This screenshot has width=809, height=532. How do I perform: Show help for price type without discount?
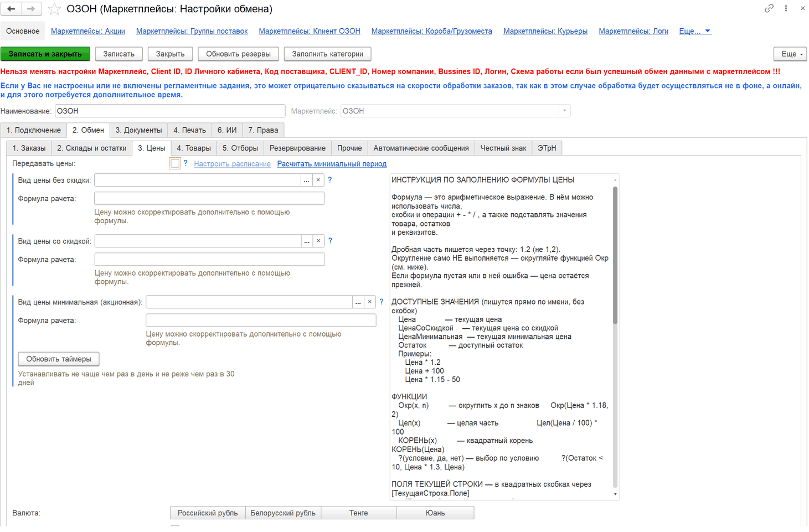coord(330,180)
